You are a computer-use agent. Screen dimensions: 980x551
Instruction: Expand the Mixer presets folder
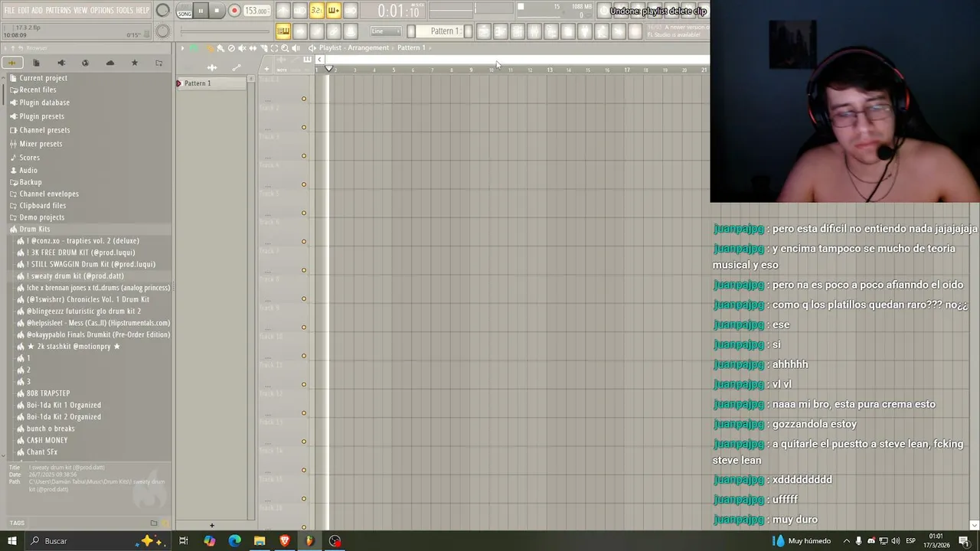(41, 144)
